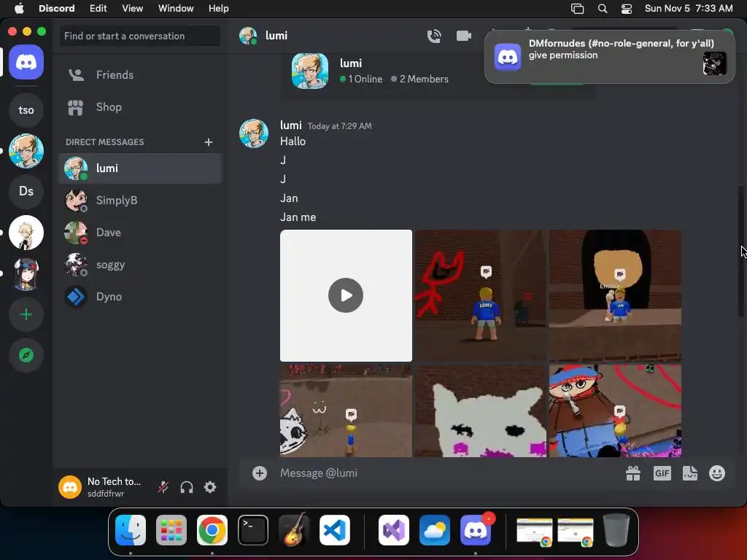Open blue-hat character drawing image
Image resolution: width=747 pixels, height=560 pixels.
pyautogui.click(x=615, y=411)
